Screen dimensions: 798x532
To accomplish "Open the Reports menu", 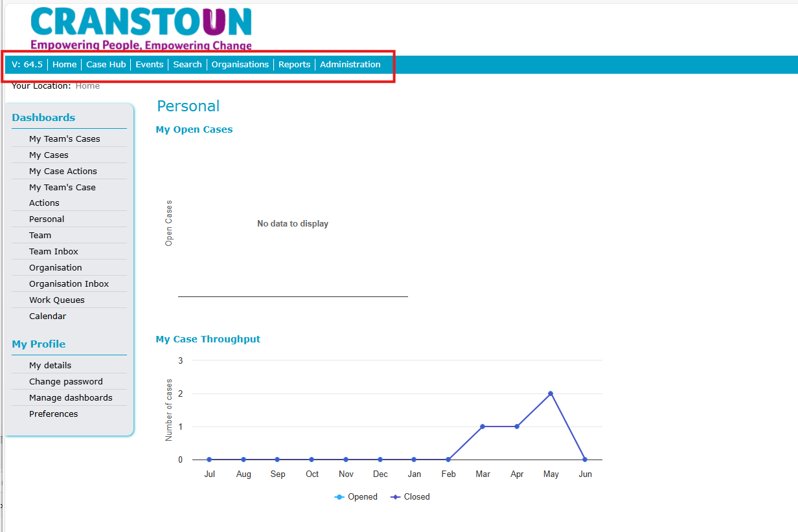I will click(x=295, y=64).
